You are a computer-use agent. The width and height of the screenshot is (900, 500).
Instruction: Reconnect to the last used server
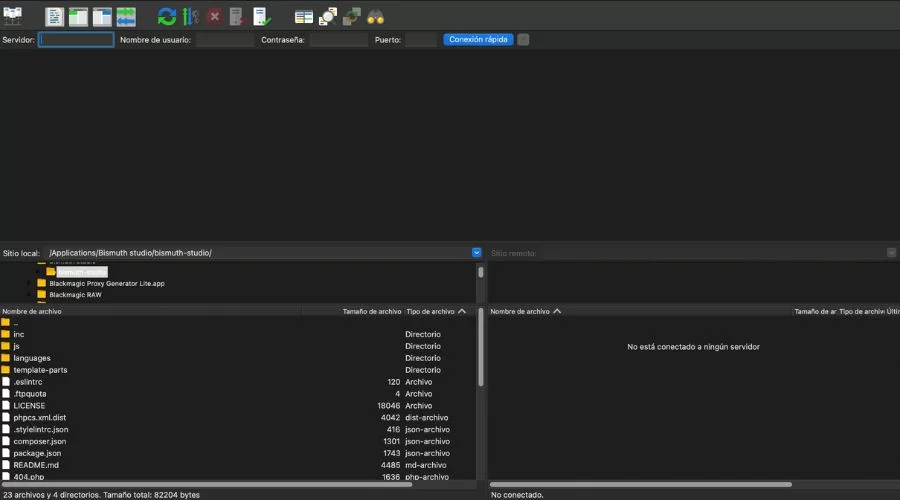[261, 16]
